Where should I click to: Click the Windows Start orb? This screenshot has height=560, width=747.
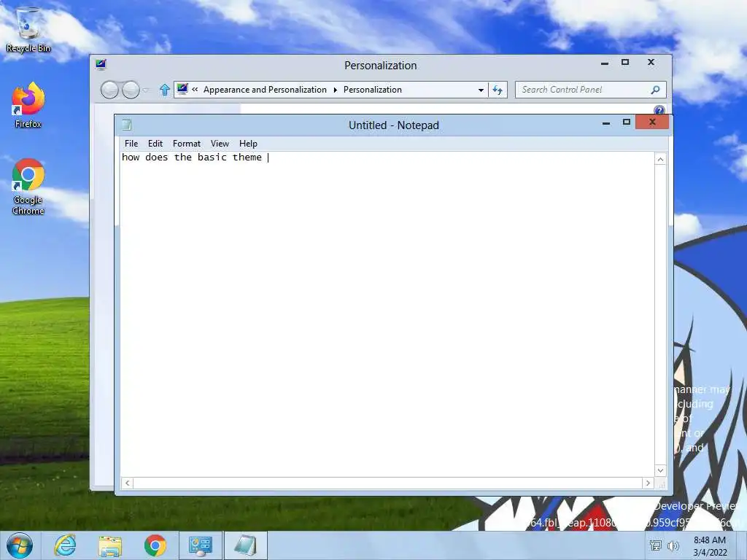tap(20, 545)
